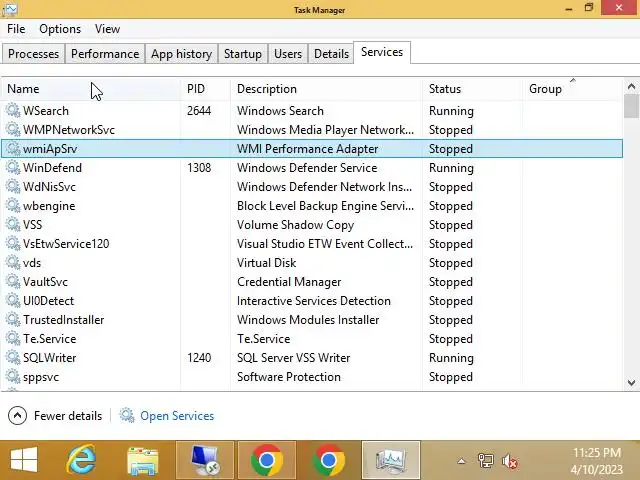The height and width of the screenshot is (480, 640).
Task: Click the Task Manager title bar icon
Action: [x=9, y=10]
